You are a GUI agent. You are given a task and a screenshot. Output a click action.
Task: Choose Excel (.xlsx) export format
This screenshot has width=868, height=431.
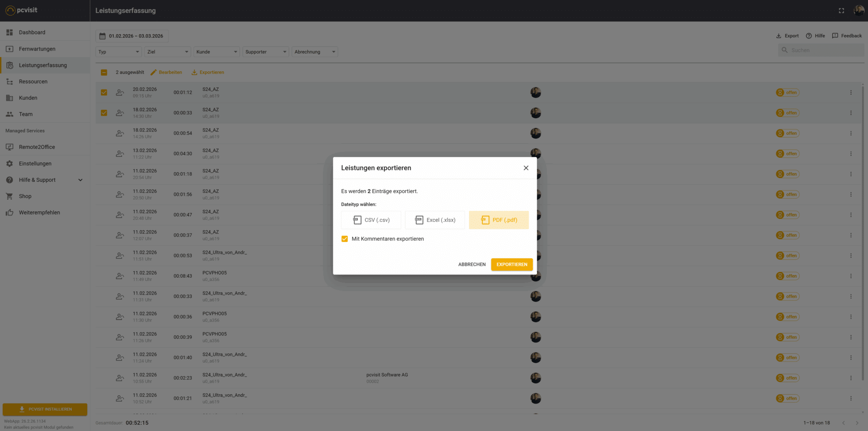435,220
